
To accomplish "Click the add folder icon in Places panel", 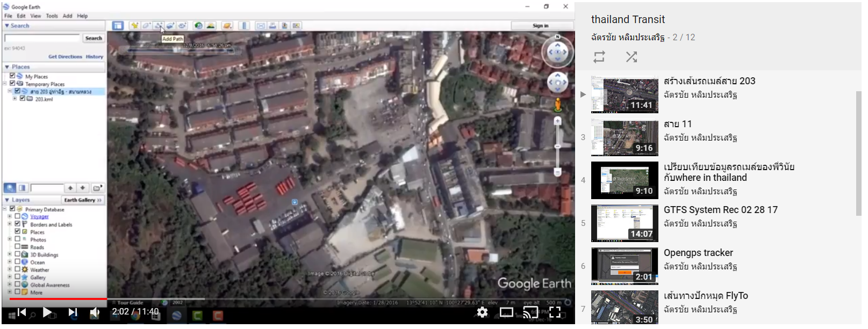I will pos(97,188).
